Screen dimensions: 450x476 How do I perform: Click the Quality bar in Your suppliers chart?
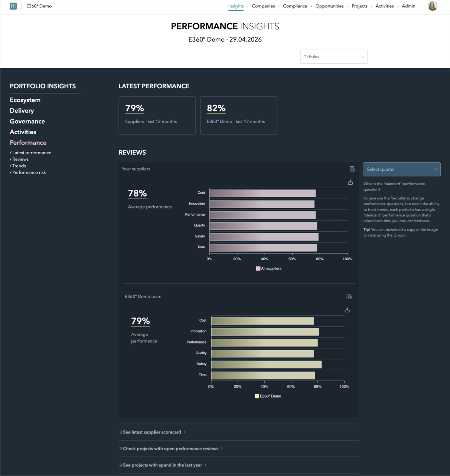263,226
